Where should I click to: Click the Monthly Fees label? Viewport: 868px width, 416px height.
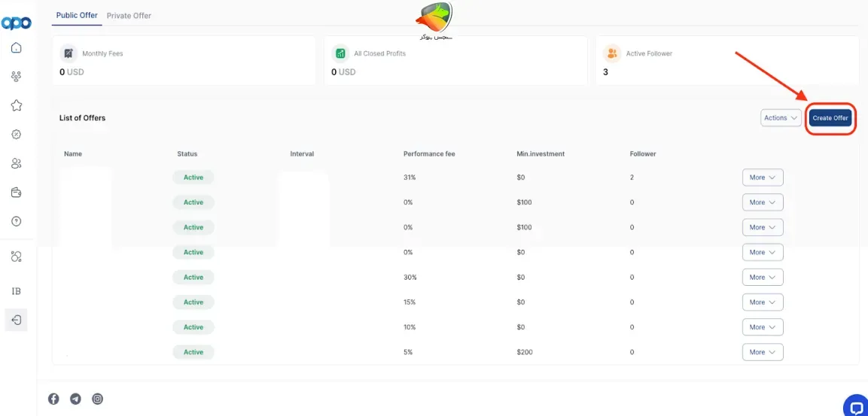[x=102, y=53]
